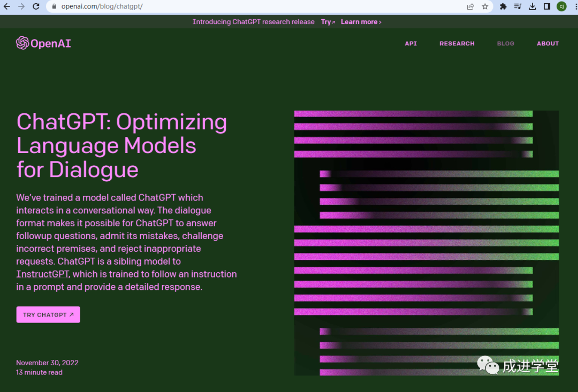
Task: Open the API nav item
Action: pos(410,43)
